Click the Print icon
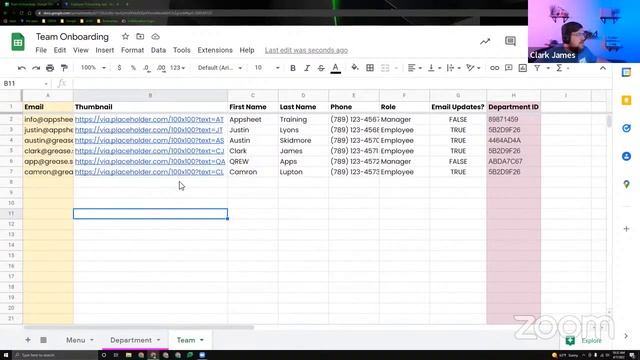640x360 pixels. (x=50, y=68)
